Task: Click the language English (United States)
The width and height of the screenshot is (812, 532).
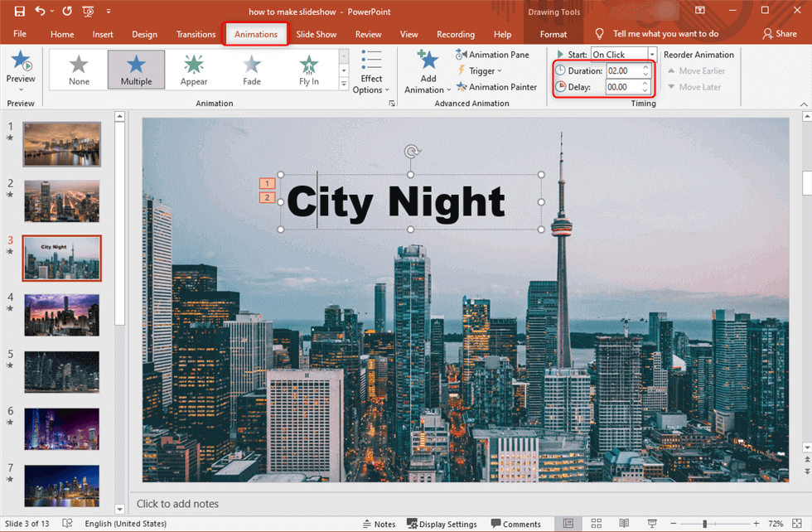Action: tap(126, 524)
